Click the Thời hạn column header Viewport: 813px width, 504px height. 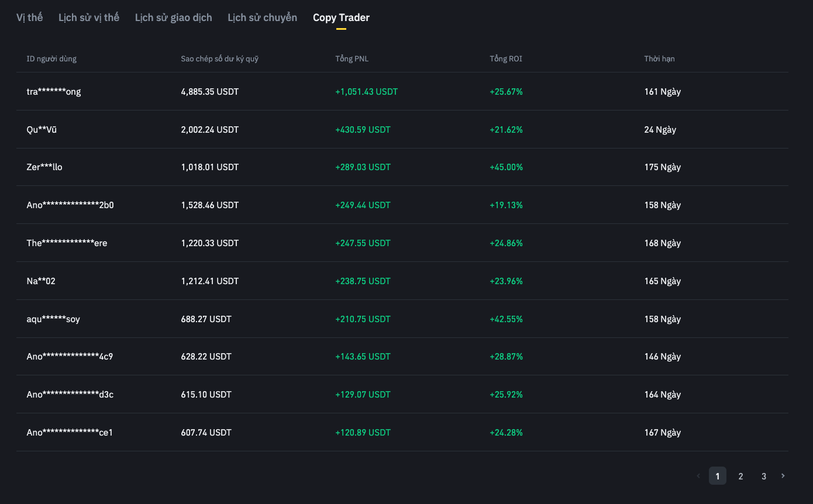pyautogui.click(x=659, y=58)
